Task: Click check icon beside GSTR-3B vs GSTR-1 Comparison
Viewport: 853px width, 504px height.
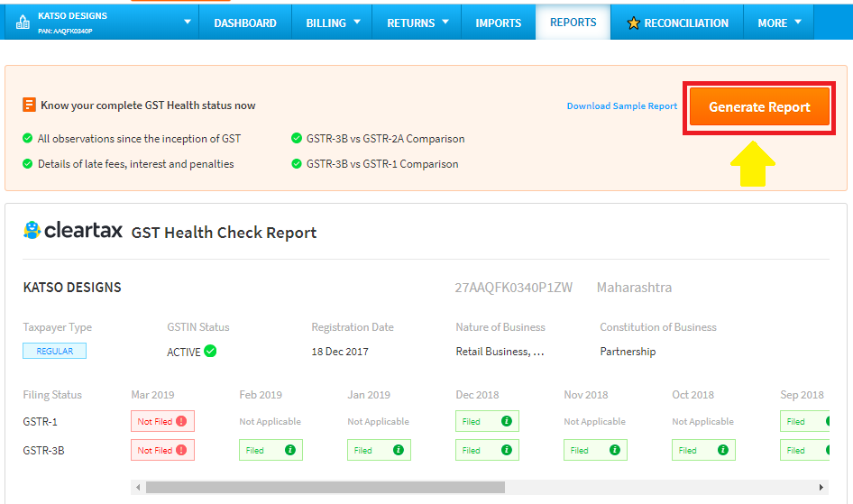Action: tap(297, 163)
